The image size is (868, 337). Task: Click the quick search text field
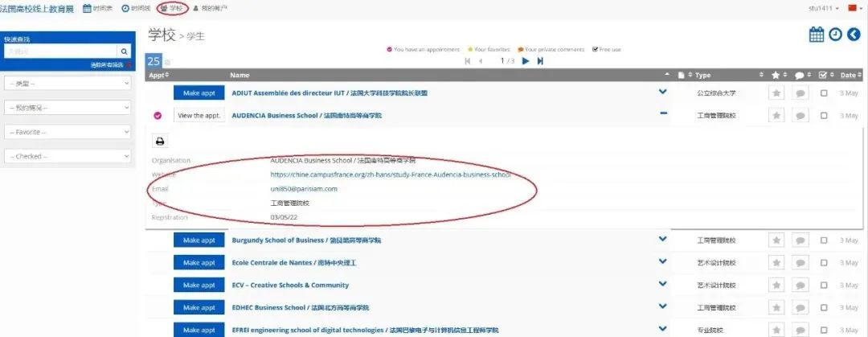[x=60, y=51]
